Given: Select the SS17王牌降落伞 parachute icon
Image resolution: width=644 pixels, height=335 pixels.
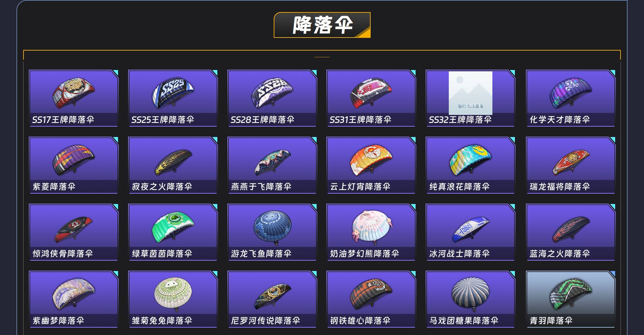Looking at the screenshot, I should pos(73,93).
